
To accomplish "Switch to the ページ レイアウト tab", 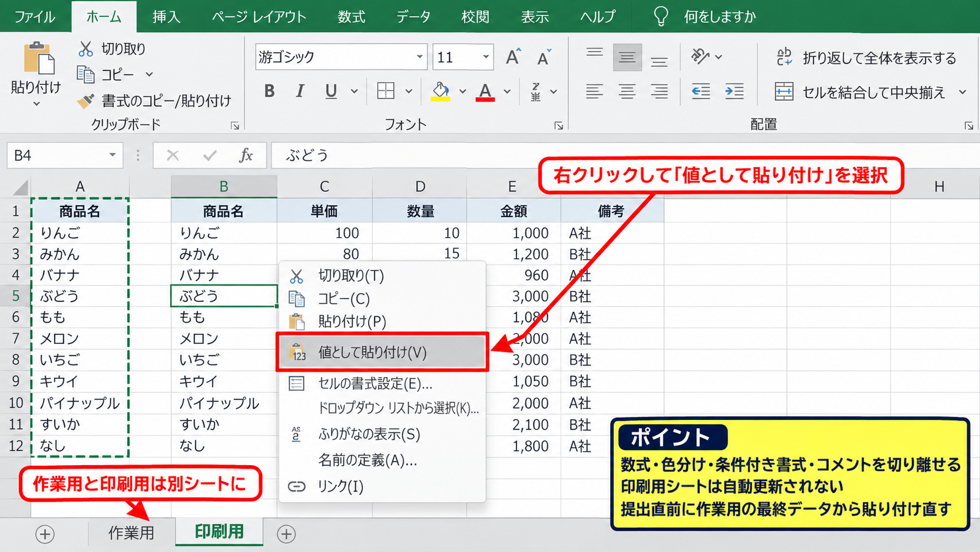I will coord(259,16).
